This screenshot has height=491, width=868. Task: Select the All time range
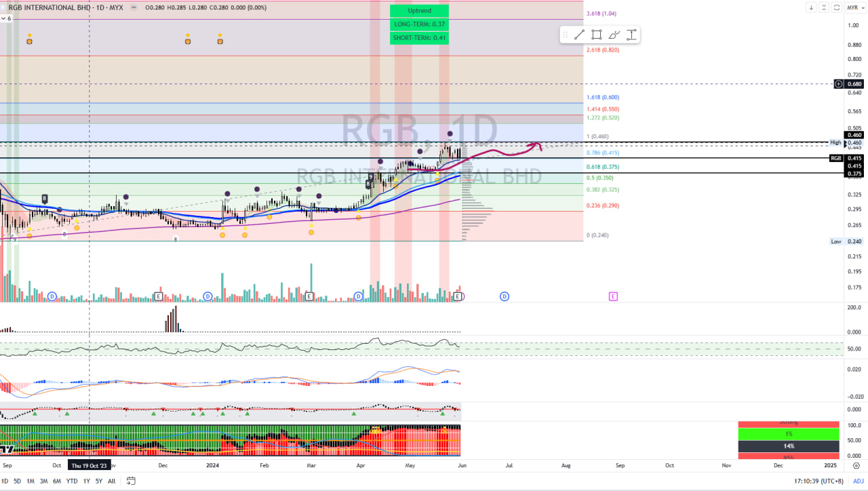111,481
